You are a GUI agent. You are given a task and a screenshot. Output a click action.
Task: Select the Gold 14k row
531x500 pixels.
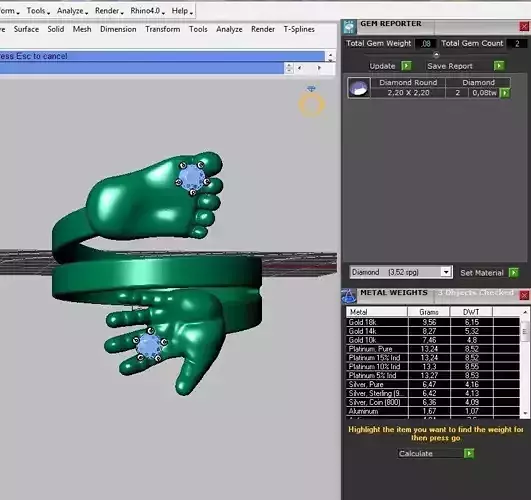pyautogui.click(x=433, y=331)
